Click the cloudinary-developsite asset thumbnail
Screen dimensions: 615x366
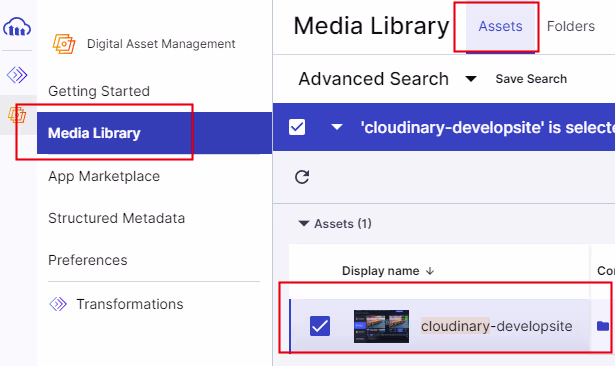pyautogui.click(x=381, y=326)
